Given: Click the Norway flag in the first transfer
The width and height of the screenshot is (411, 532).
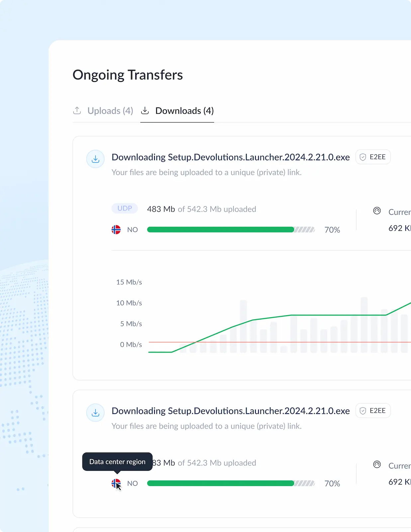Looking at the screenshot, I should click(116, 230).
